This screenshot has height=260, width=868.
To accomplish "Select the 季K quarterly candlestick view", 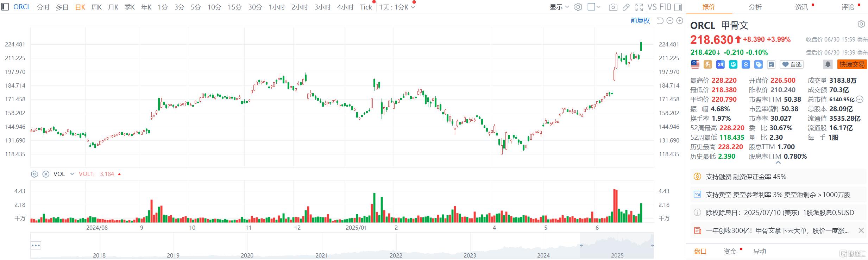I will (x=130, y=7).
